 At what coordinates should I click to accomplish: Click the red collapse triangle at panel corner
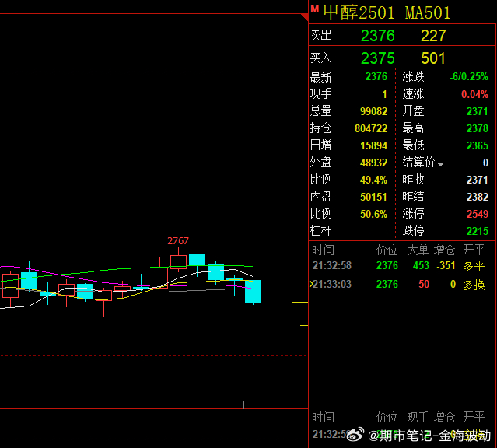pos(304,15)
